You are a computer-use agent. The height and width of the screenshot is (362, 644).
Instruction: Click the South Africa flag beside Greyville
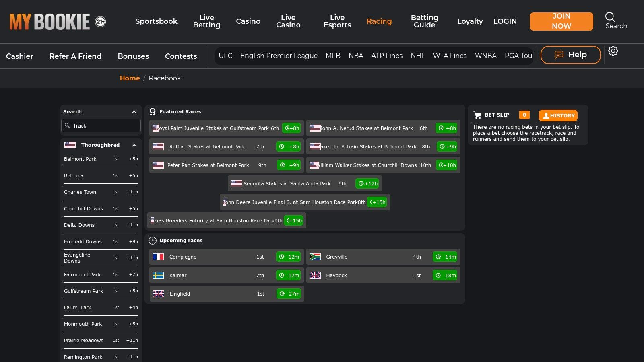315,257
